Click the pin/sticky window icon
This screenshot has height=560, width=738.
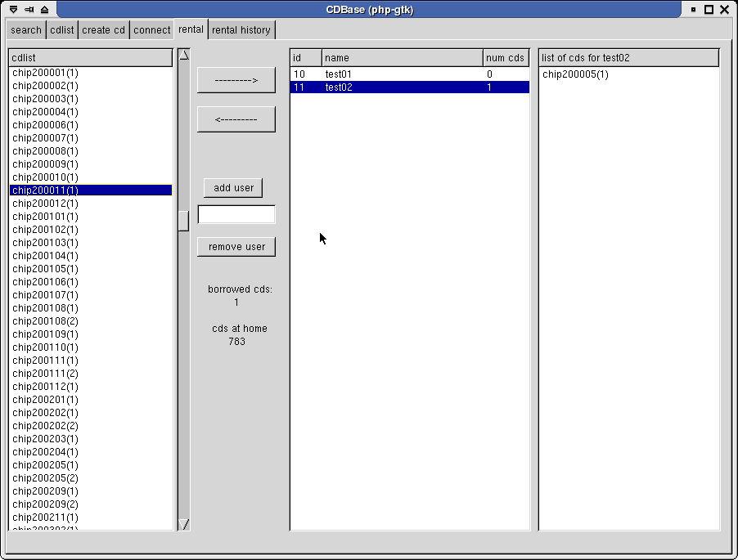[x=29, y=9]
